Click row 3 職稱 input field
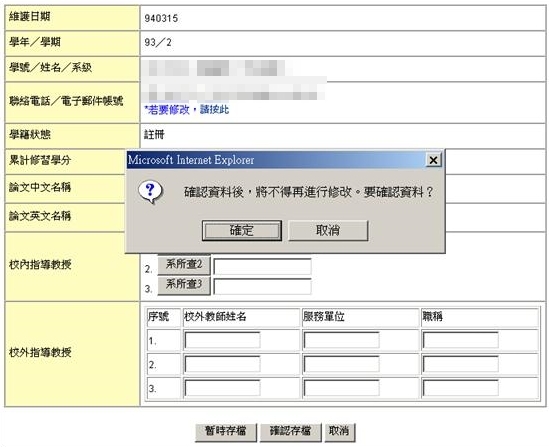The height and width of the screenshot is (447, 549). [460, 388]
